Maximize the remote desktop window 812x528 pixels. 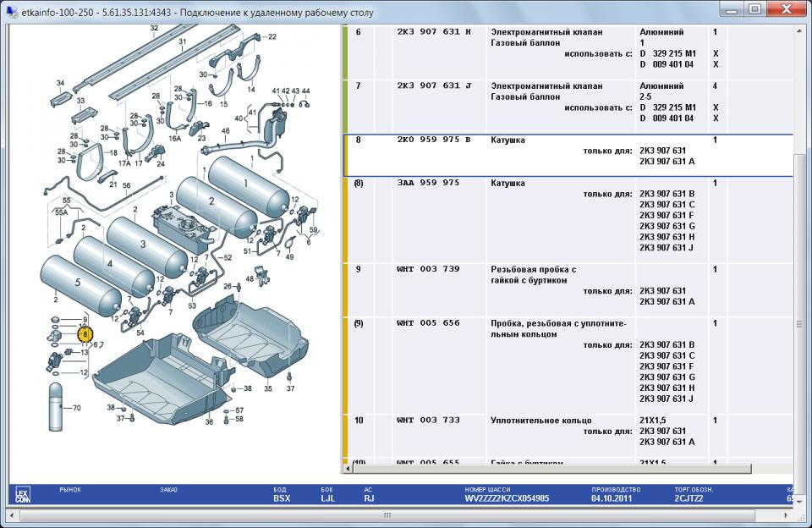tap(754, 9)
